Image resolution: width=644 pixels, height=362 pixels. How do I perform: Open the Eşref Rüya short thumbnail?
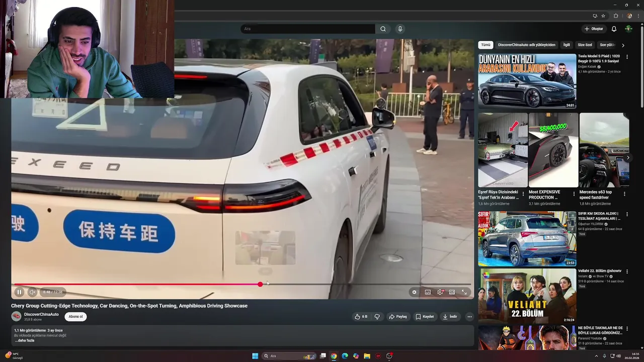tap(503, 150)
